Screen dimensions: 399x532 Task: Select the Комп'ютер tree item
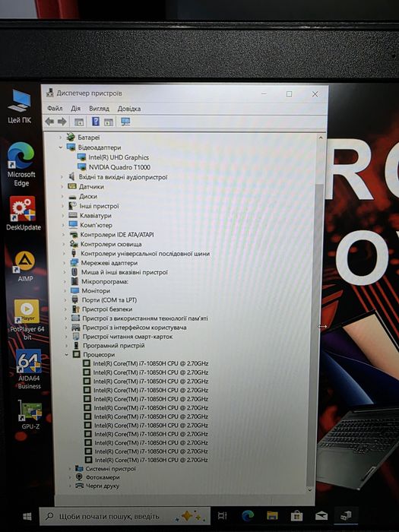click(x=96, y=225)
